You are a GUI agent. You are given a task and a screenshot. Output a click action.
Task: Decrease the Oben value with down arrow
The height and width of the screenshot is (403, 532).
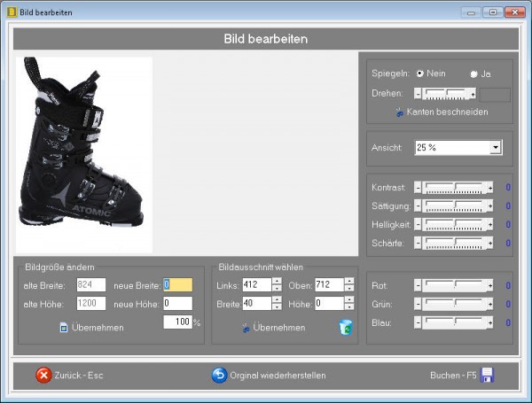tap(349, 288)
